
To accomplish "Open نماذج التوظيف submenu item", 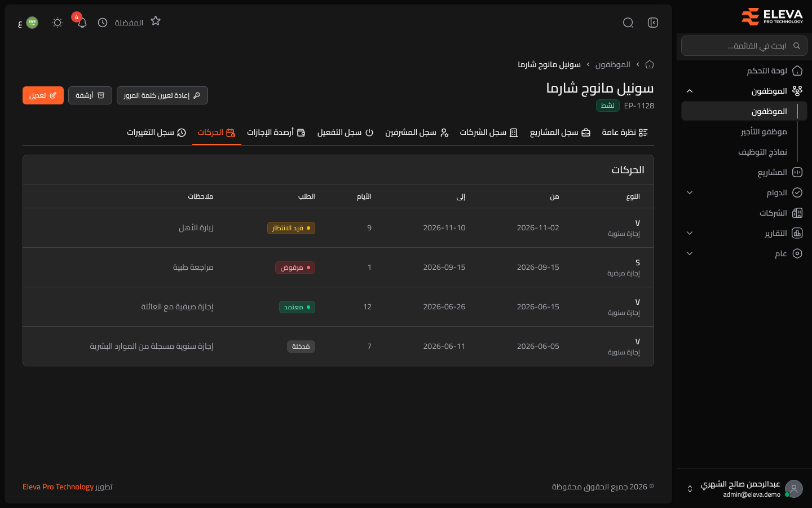I will (x=762, y=152).
